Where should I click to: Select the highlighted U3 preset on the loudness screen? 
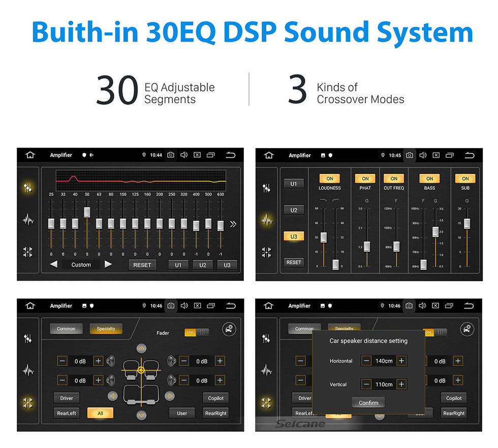coord(294,236)
